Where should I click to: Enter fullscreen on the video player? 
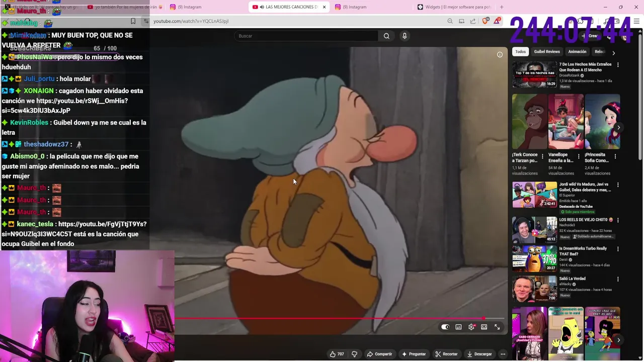tap(497, 327)
